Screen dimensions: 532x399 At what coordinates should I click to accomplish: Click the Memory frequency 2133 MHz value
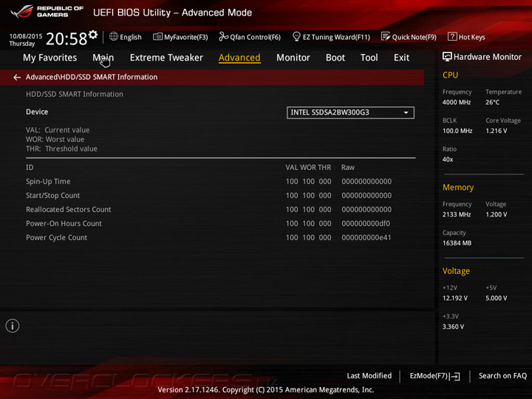click(x=457, y=214)
